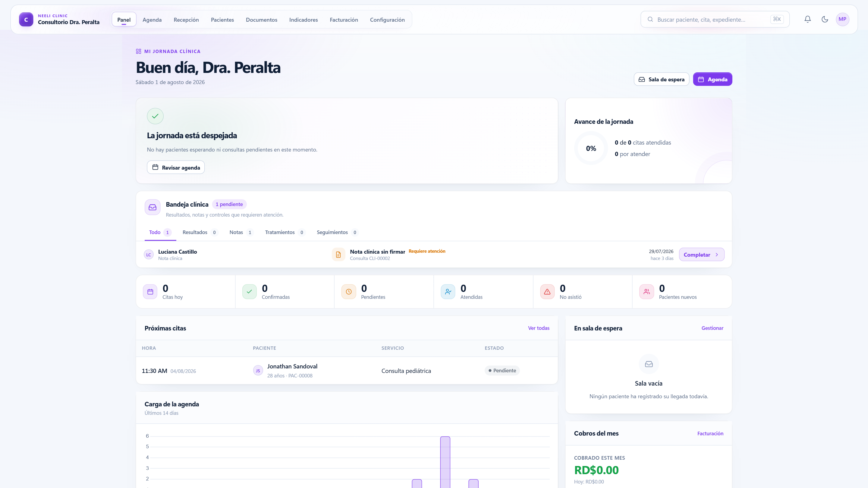Click the purple Agenda button
This screenshot has height=488, width=868.
713,80
